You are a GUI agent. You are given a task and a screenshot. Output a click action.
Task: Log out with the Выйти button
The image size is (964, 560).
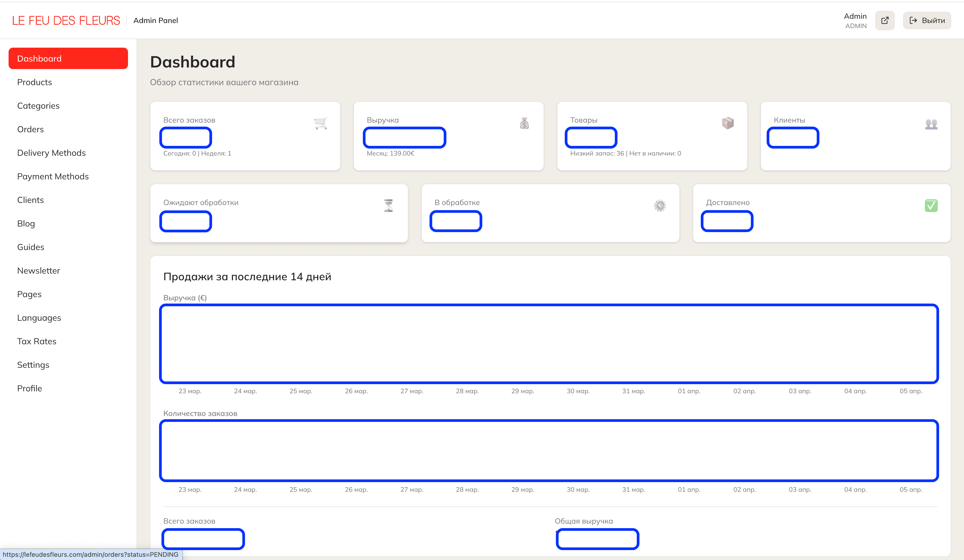[x=927, y=20]
